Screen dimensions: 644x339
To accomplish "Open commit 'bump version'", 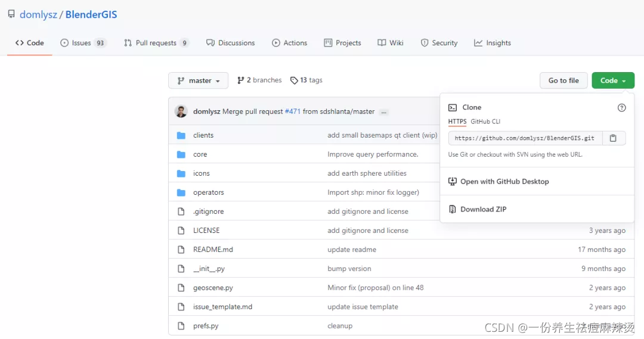I will pos(349,269).
